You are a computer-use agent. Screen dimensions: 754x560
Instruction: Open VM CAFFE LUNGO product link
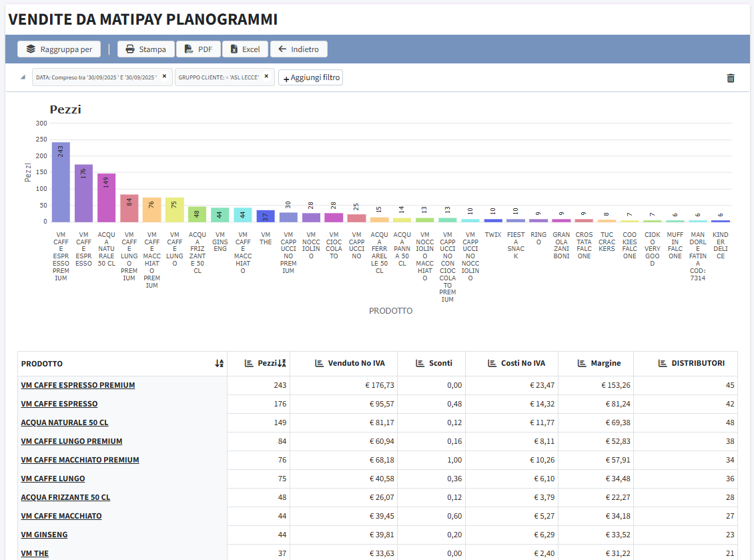[x=53, y=479]
